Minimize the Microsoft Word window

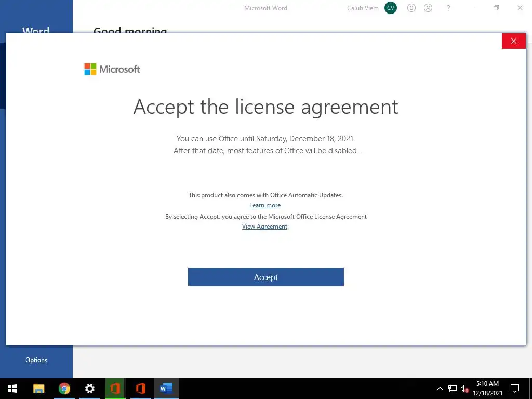472,8
